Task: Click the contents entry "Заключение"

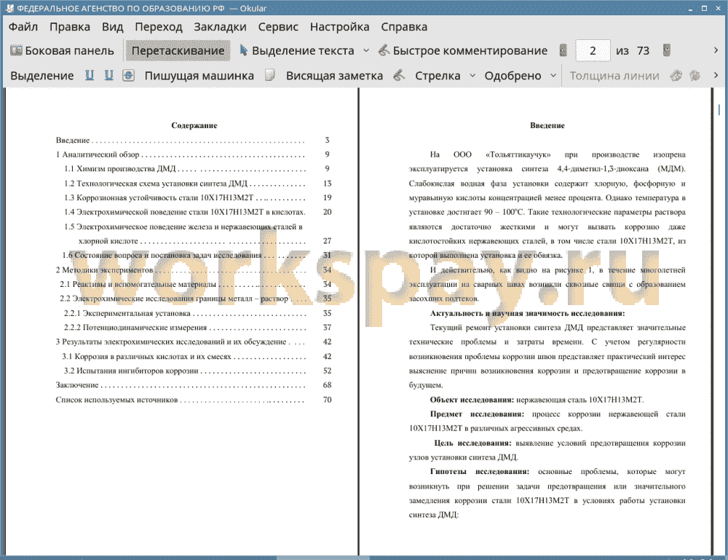Action: pos(77,385)
